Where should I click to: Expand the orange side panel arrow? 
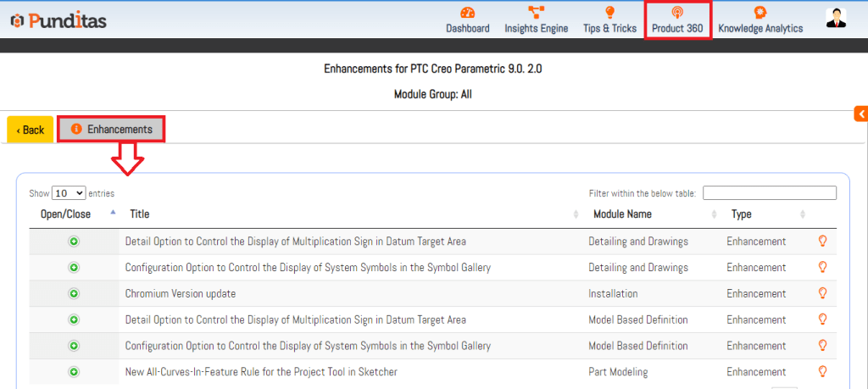point(860,114)
